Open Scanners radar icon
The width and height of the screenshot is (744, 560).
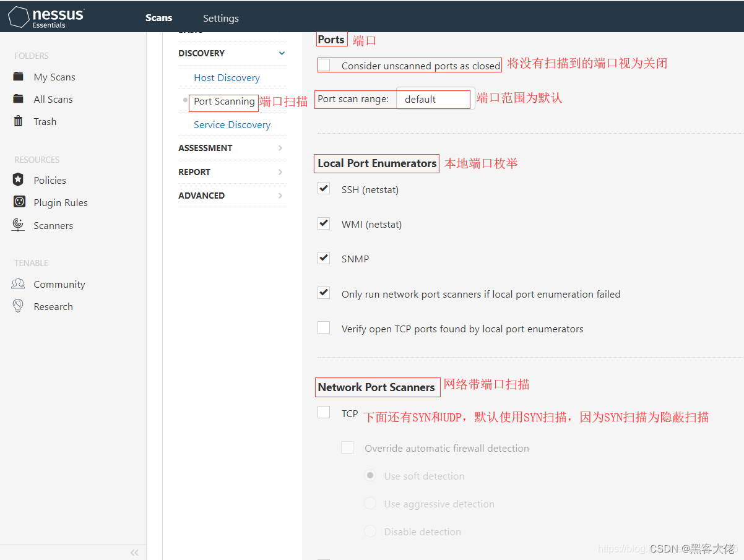coord(19,225)
